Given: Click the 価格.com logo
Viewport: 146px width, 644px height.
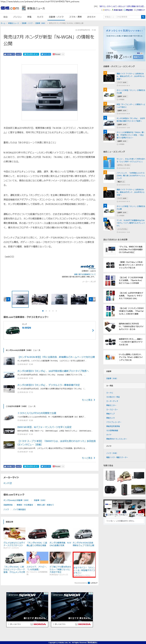Looking at the screenshot, I should click(10, 8).
